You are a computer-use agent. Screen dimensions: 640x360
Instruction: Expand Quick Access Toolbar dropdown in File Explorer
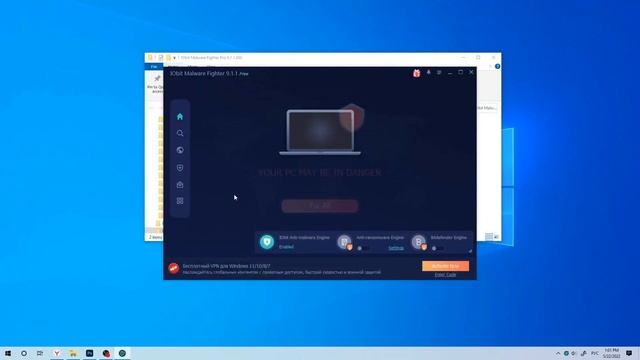pos(175,58)
